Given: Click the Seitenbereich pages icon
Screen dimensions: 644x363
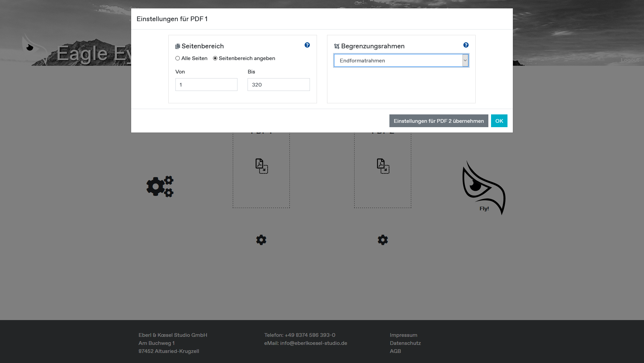Looking at the screenshot, I should click(x=178, y=46).
